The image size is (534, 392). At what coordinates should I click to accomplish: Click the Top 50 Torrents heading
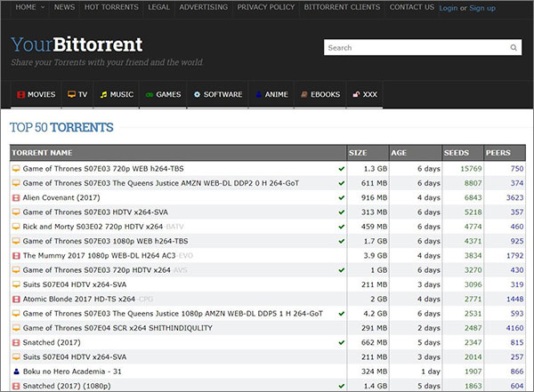click(61, 127)
